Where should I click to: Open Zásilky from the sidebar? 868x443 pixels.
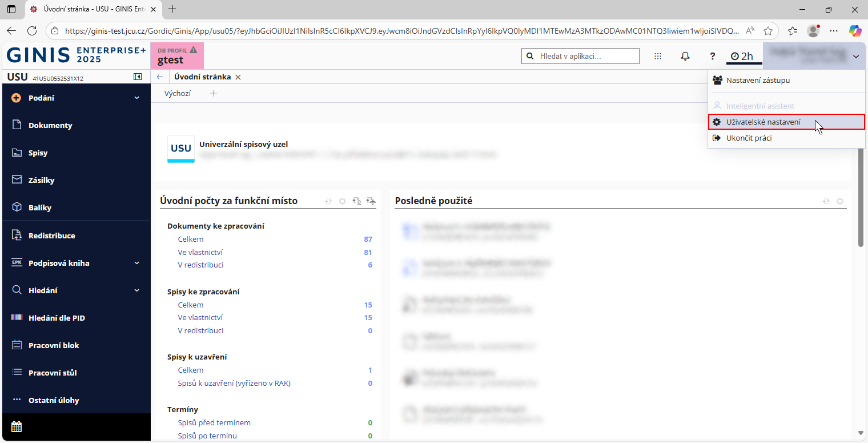coord(41,180)
